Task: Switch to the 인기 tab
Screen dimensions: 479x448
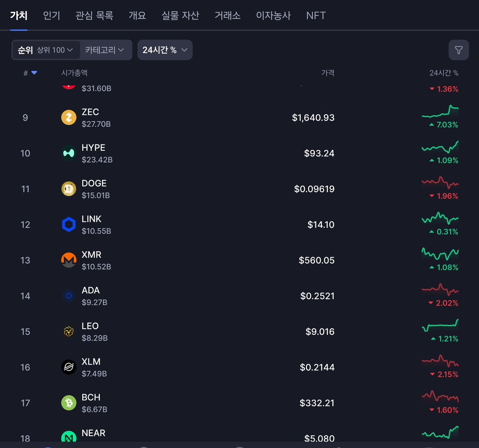Action: [51, 16]
